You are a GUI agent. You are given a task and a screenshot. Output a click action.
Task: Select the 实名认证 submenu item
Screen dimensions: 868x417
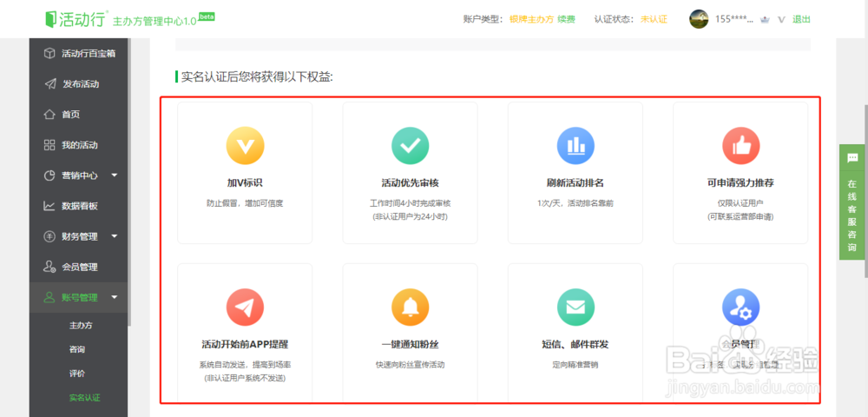pos(84,398)
